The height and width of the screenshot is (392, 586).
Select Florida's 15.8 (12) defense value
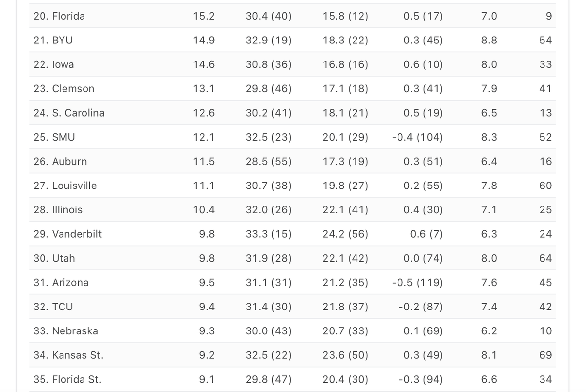345,16
